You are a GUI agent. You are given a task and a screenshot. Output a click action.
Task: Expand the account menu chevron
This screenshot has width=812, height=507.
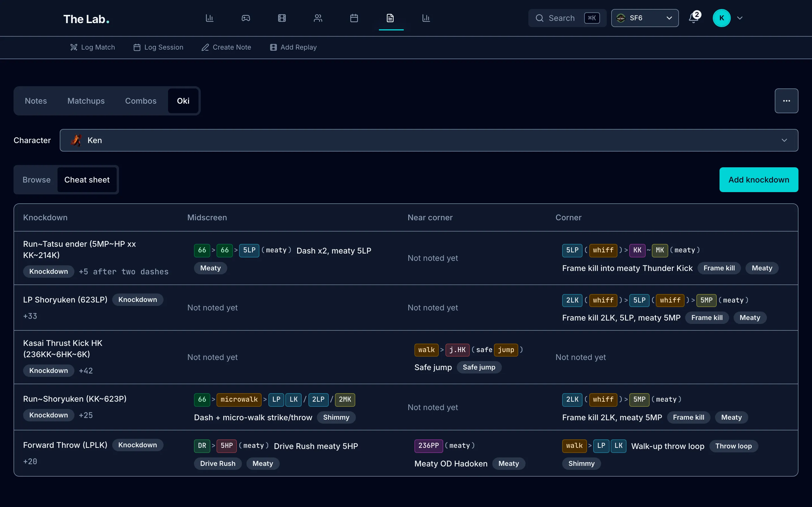click(x=740, y=18)
